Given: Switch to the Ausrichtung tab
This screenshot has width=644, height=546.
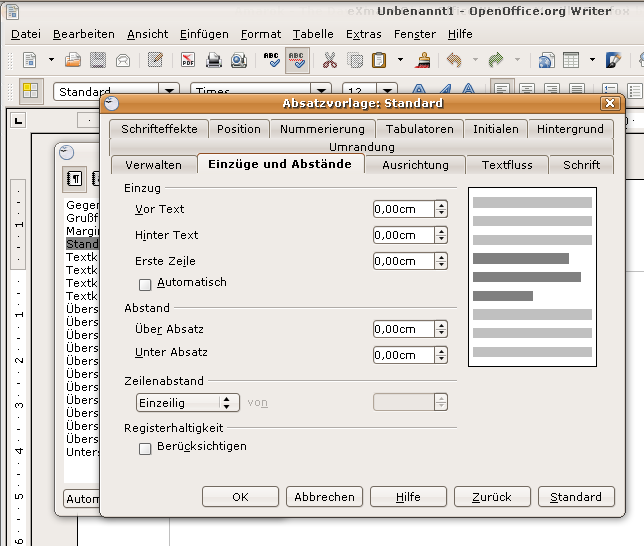Looking at the screenshot, I should (415, 165).
